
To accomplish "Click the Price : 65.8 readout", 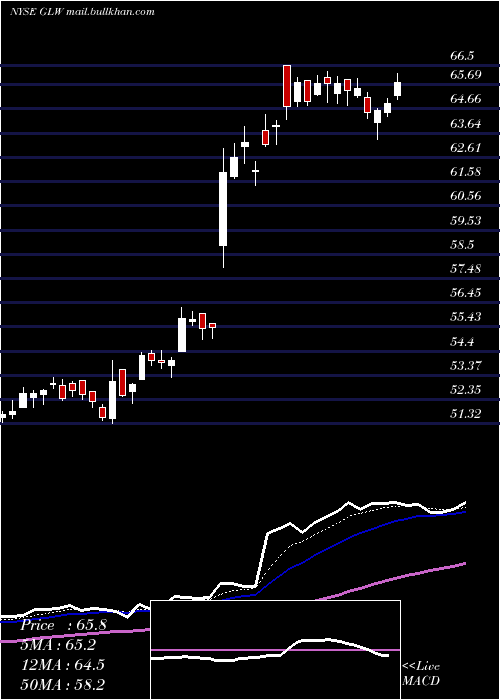I will 63,625.
